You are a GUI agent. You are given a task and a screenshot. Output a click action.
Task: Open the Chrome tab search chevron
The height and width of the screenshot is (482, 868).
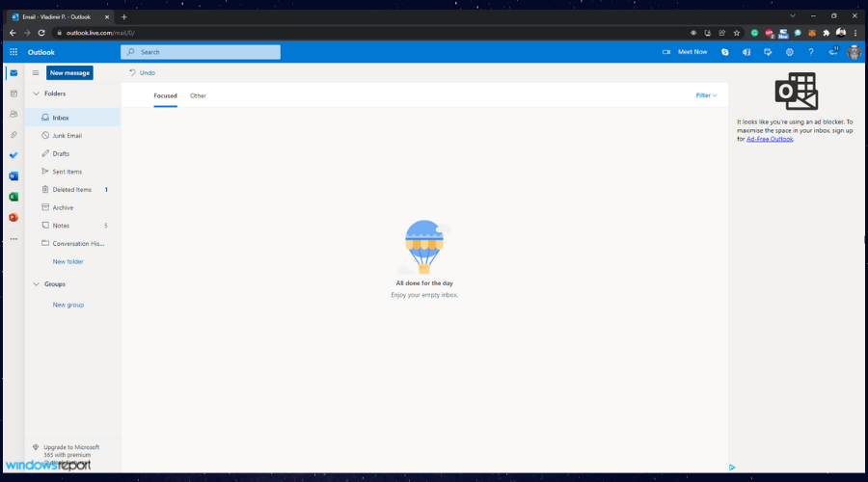pyautogui.click(x=793, y=16)
